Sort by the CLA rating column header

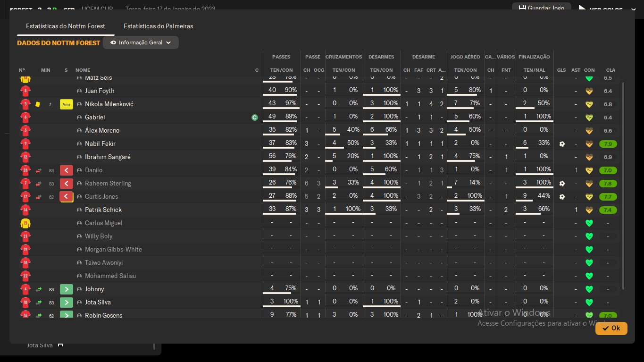[611, 70]
